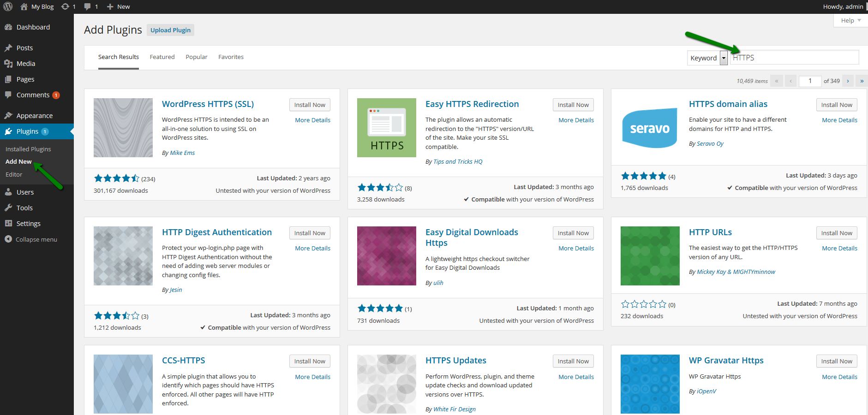View More Details for HTTPS domain alias
This screenshot has height=415, width=868.
(840, 120)
